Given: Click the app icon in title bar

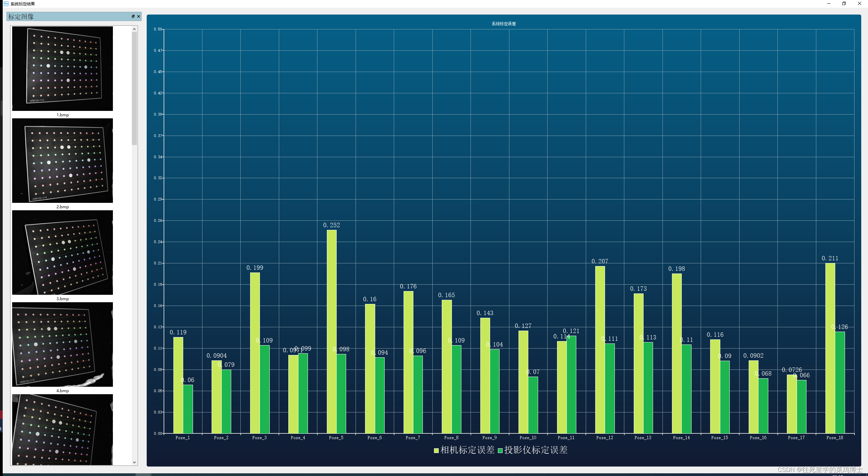Looking at the screenshot, I should (x=6, y=4).
